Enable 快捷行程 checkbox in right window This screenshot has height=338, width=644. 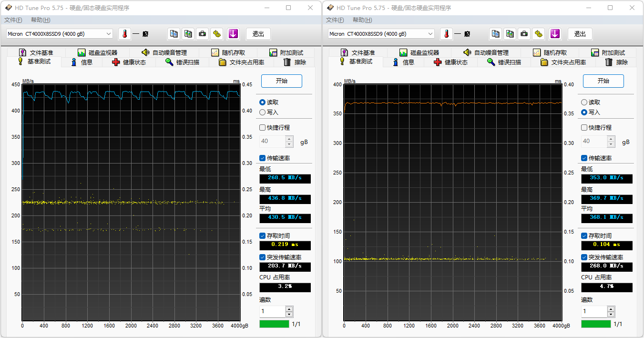click(584, 128)
